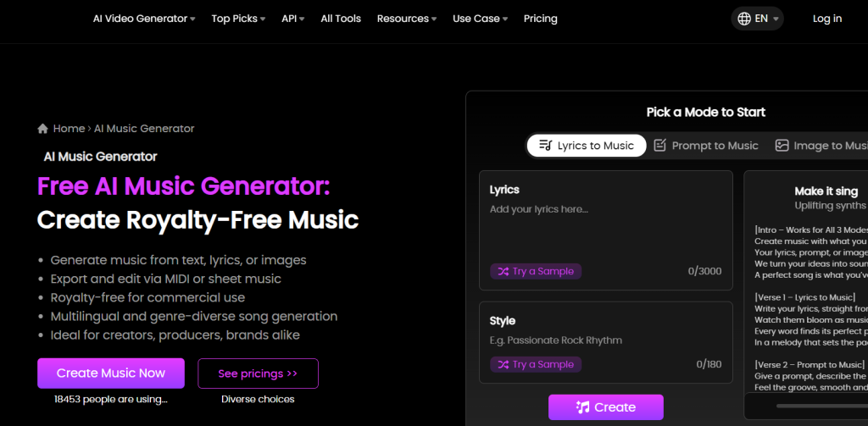
Task: Click the Image to Music picture icon
Action: click(x=782, y=146)
